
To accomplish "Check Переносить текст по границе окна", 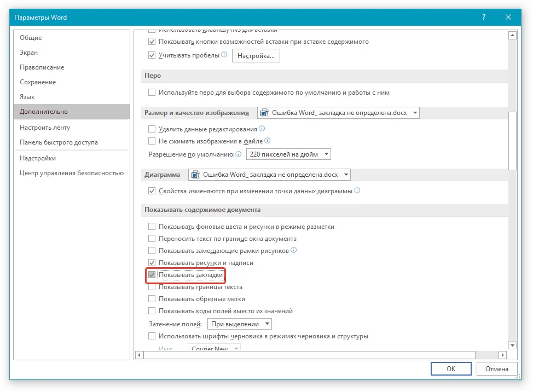I will click(x=152, y=238).
